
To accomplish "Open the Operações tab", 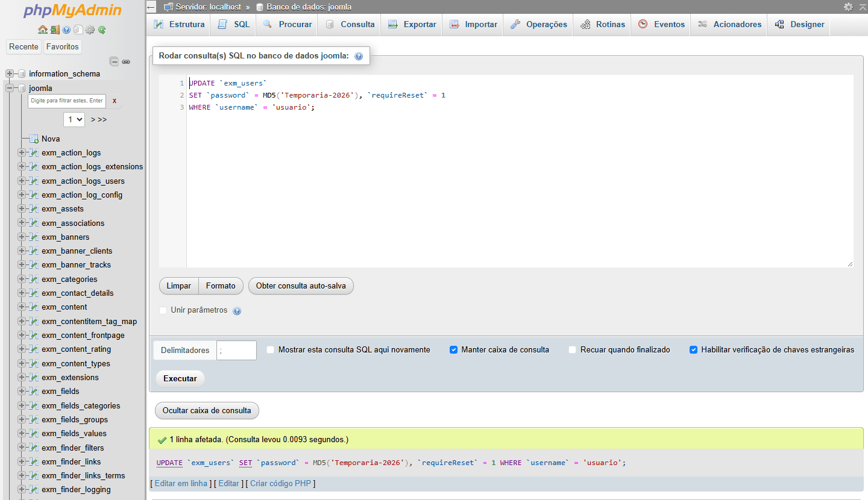I will click(538, 25).
